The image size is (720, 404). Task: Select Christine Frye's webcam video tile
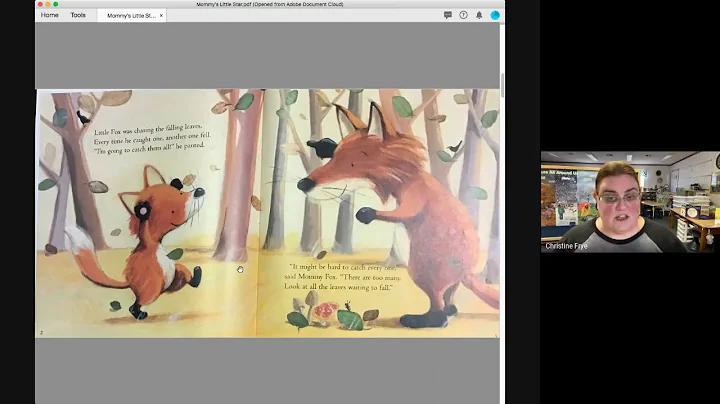point(630,202)
